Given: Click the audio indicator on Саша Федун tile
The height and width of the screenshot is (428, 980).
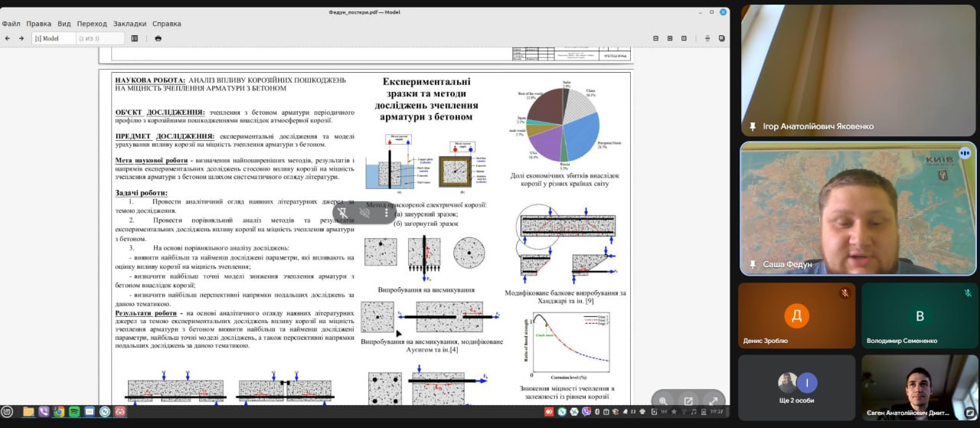Looking at the screenshot, I should click(x=965, y=153).
